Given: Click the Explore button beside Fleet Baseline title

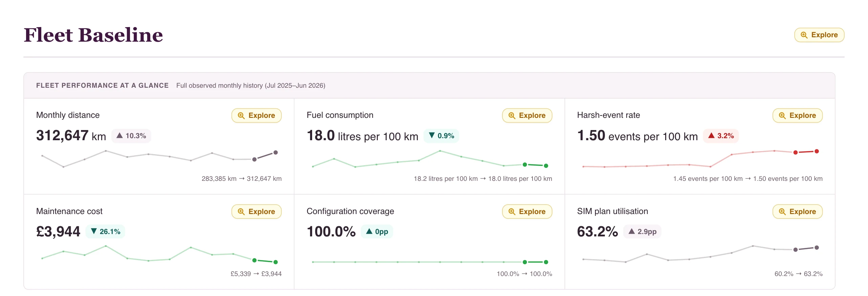Looking at the screenshot, I should [819, 35].
